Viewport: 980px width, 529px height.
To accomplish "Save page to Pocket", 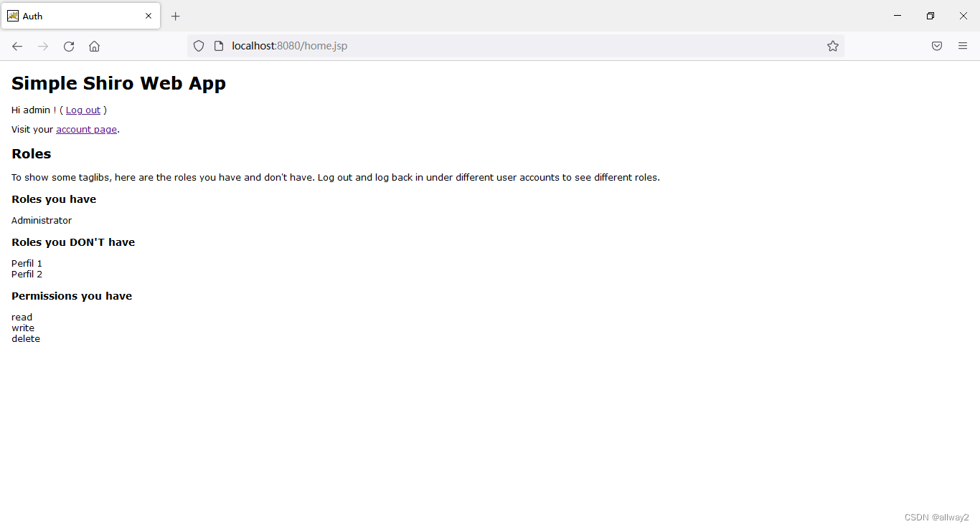I will coord(937,46).
